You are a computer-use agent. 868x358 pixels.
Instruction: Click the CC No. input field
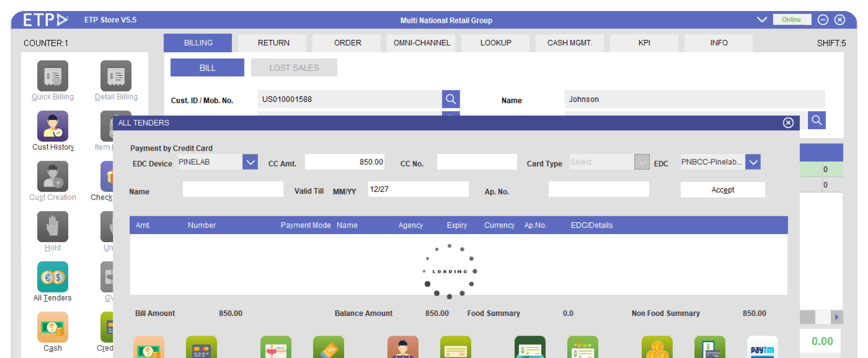477,162
